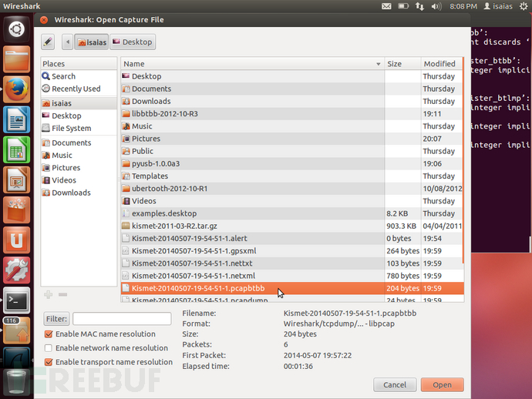
Task: Launch the Files manager from dock
Action: tap(16, 59)
